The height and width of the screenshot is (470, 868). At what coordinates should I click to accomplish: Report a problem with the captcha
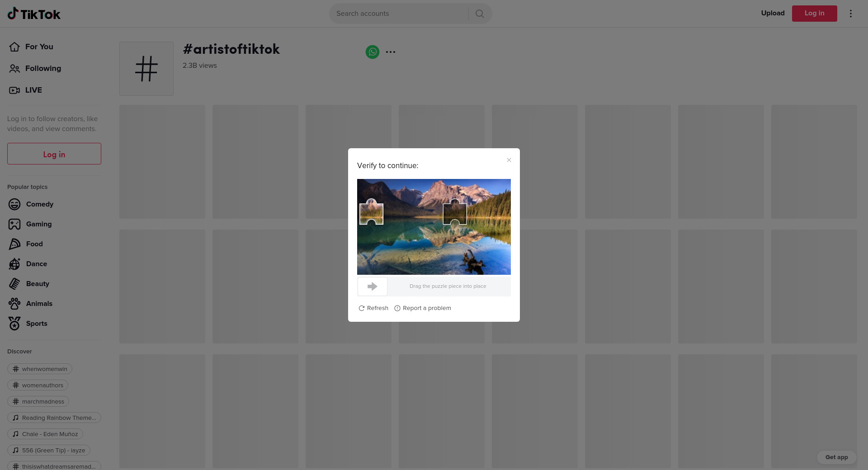423,308
